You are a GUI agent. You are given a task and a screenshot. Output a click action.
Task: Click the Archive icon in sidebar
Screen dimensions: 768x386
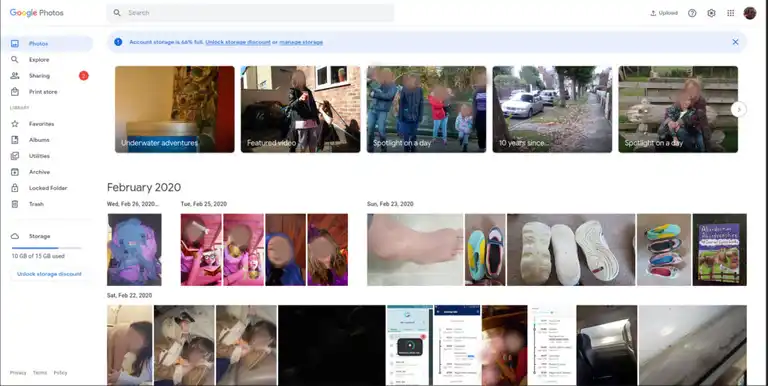[15, 172]
